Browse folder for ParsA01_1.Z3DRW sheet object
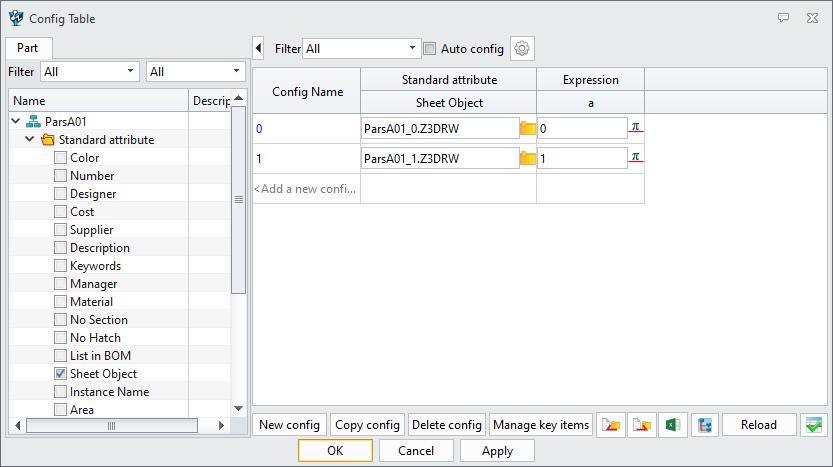The image size is (833, 467). click(528, 158)
